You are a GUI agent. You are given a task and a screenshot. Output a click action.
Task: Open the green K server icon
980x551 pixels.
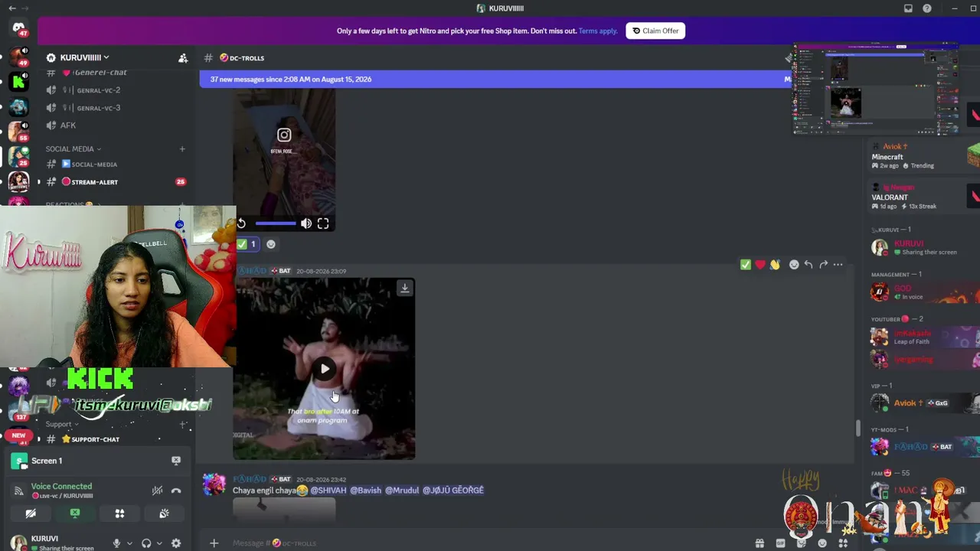coord(18,83)
